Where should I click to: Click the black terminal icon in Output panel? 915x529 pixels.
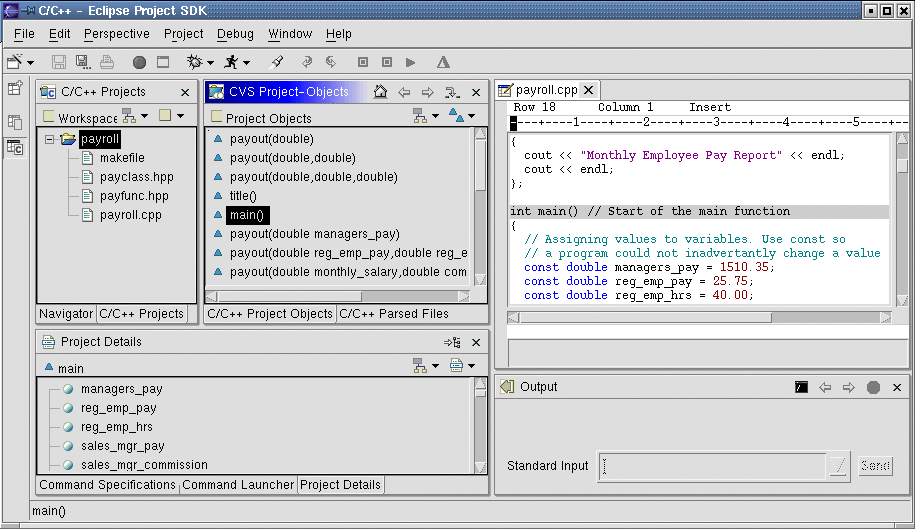pos(801,387)
